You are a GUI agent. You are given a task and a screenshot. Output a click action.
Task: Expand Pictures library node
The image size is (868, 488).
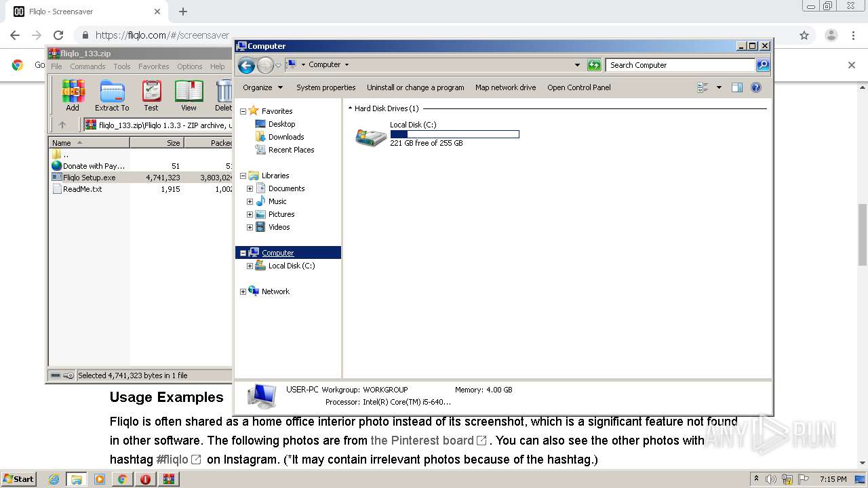(x=250, y=214)
